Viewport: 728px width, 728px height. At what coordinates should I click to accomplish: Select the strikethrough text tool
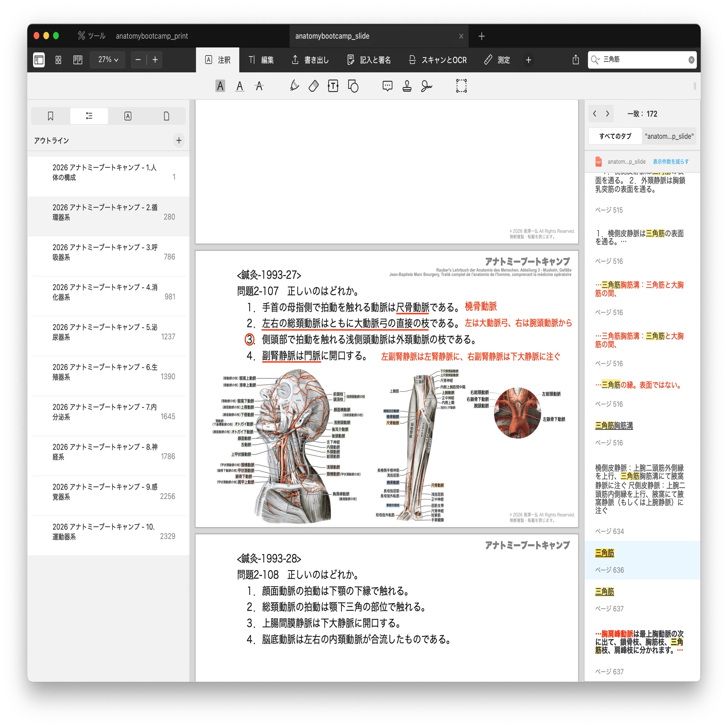[259, 86]
